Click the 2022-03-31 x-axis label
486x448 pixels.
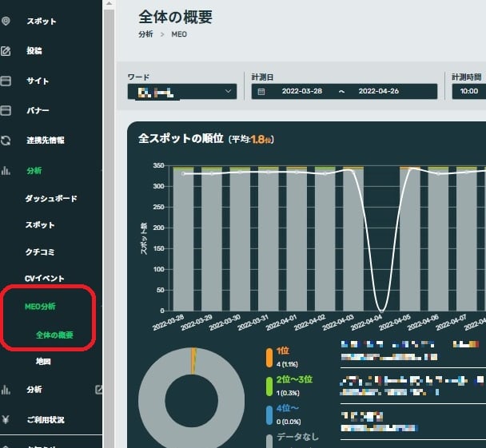[x=253, y=323]
